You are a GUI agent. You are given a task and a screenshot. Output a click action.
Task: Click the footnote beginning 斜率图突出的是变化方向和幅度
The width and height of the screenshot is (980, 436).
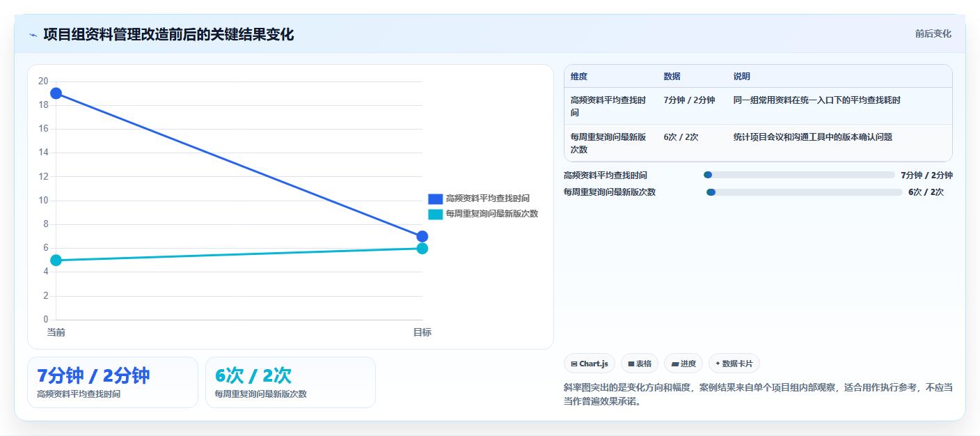click(x=758, y=394)
